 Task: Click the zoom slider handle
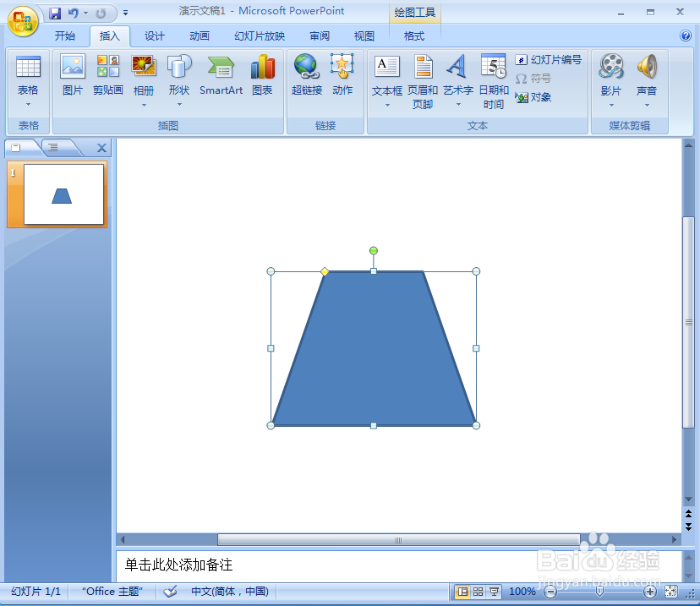pyautogui.click(x=599, y=592)
